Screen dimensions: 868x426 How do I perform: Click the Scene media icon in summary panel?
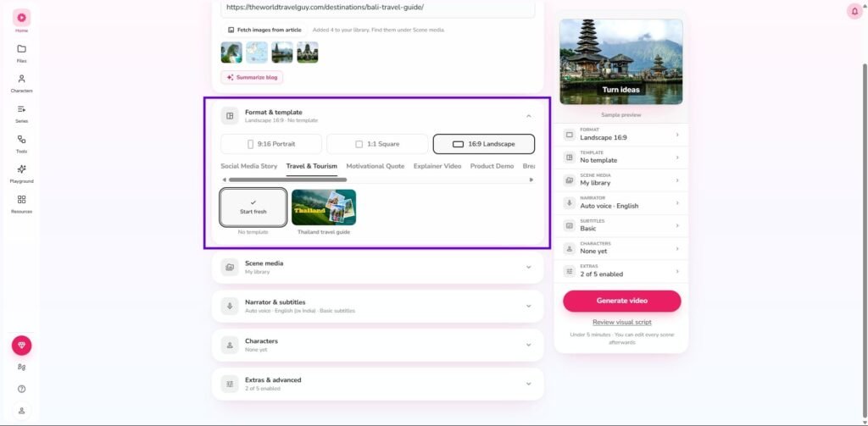(x=569, y=180)
